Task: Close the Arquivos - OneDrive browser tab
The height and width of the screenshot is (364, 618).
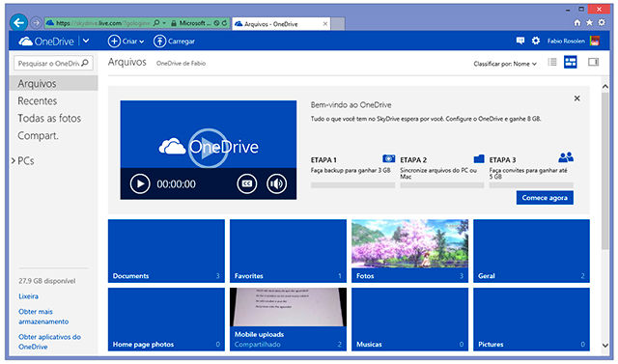Action: [x=325, y=23]
